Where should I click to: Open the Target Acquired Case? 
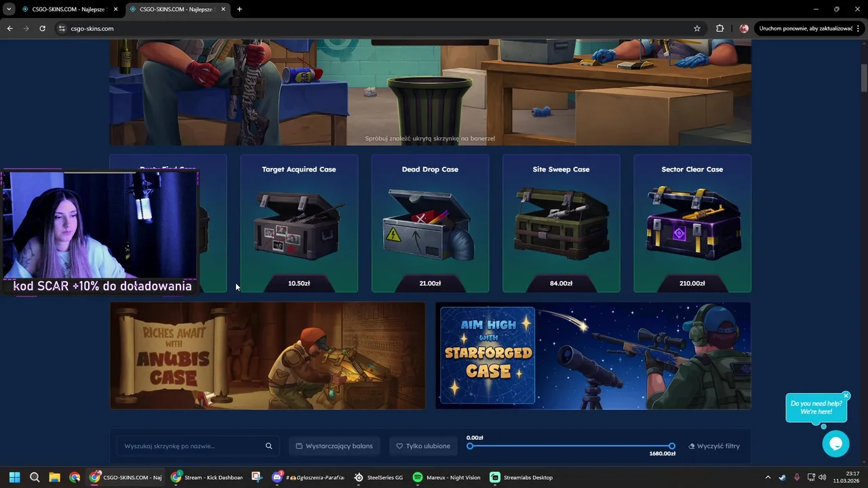[299, 224]
